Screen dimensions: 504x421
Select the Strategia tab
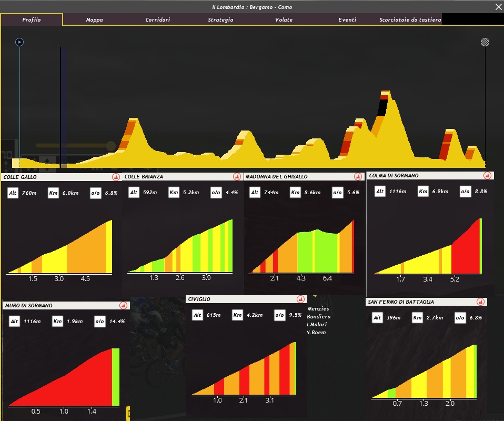[x=220, y=20]
